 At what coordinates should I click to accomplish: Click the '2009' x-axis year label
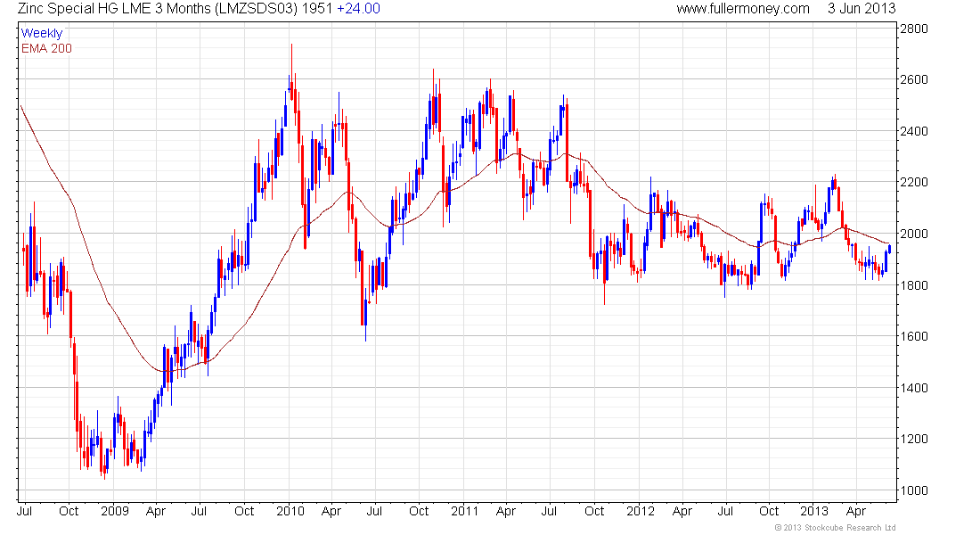(x=114, y=511)
